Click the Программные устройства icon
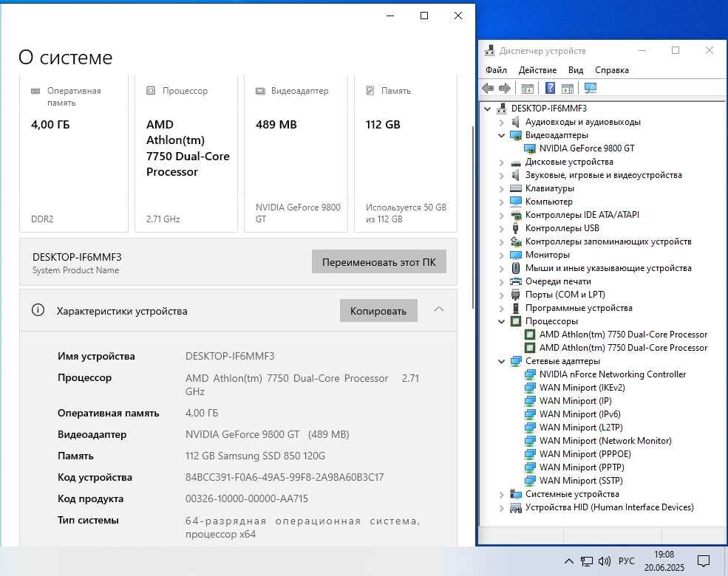This screenshot has height=576, width=728. (516, 308)
